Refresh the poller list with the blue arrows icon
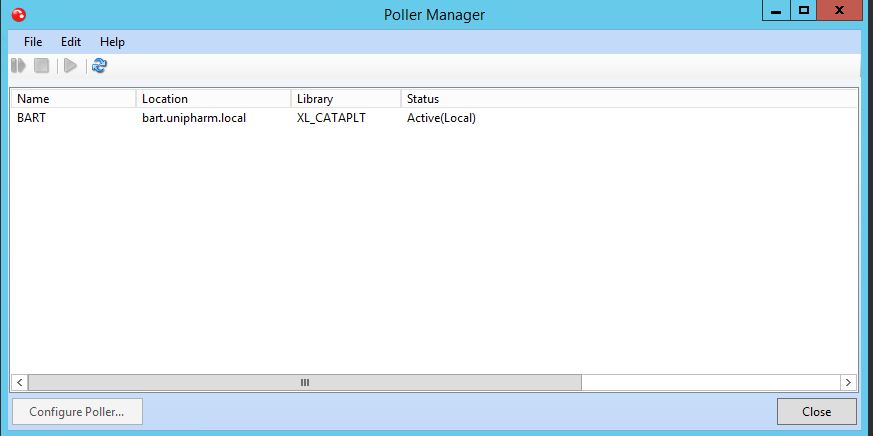873x436 pixels. [x=100, y=66]
